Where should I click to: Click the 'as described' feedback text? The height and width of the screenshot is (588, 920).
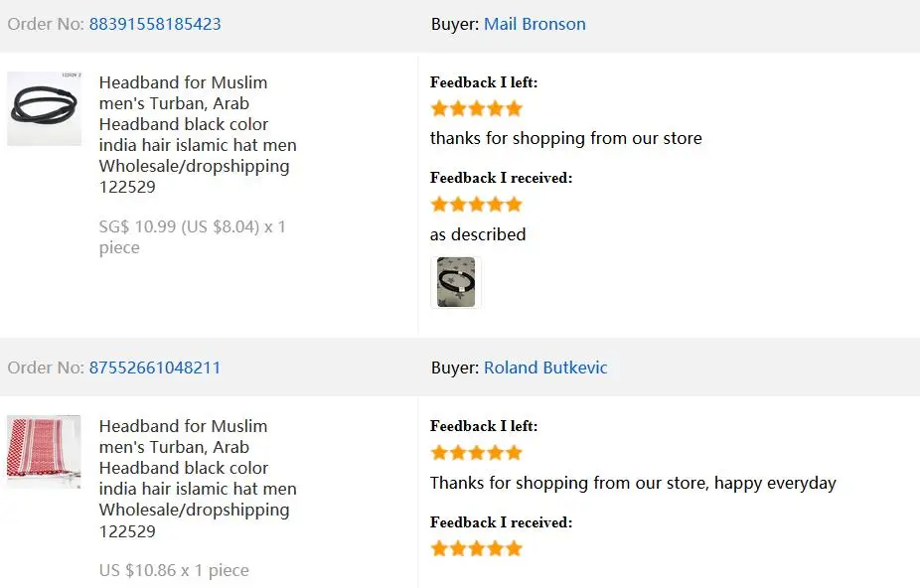(x=478, y=234)
